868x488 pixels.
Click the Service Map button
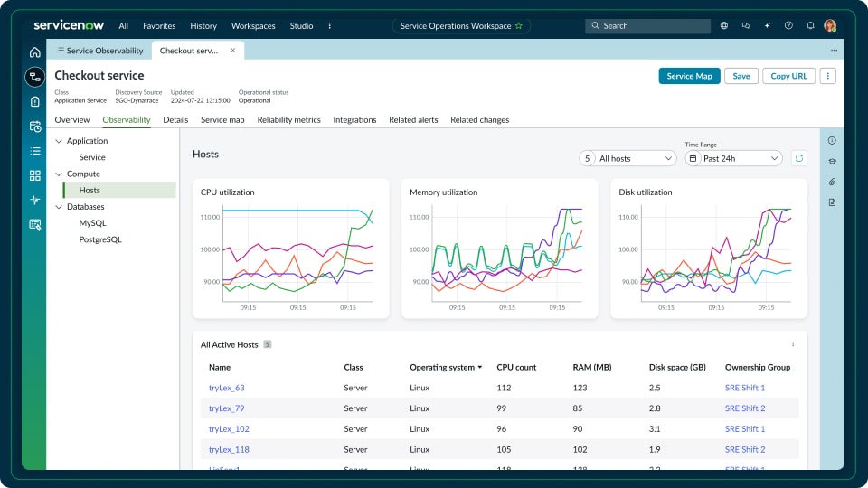(x=689, y=76)
